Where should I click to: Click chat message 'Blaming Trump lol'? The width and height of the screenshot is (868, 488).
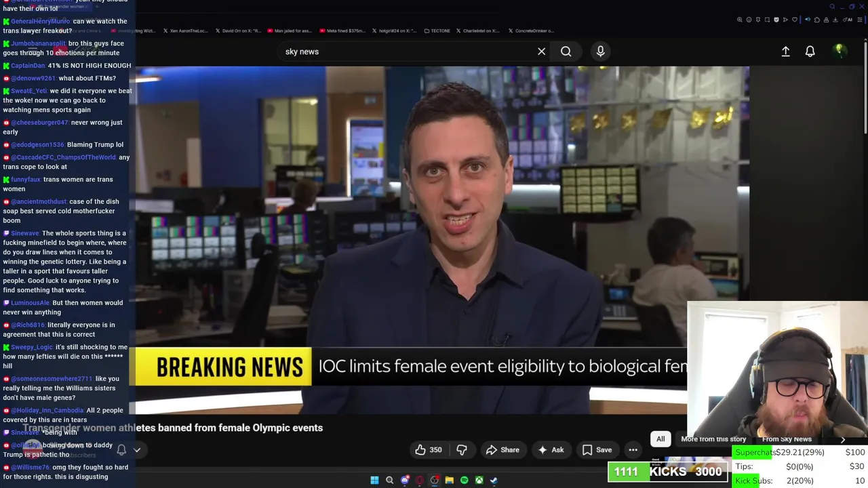coord(95,144)
